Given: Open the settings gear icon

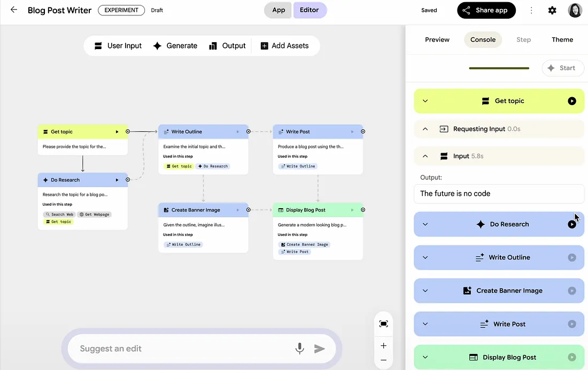Looking at the screenshot, I should click(x=552, y=10).
